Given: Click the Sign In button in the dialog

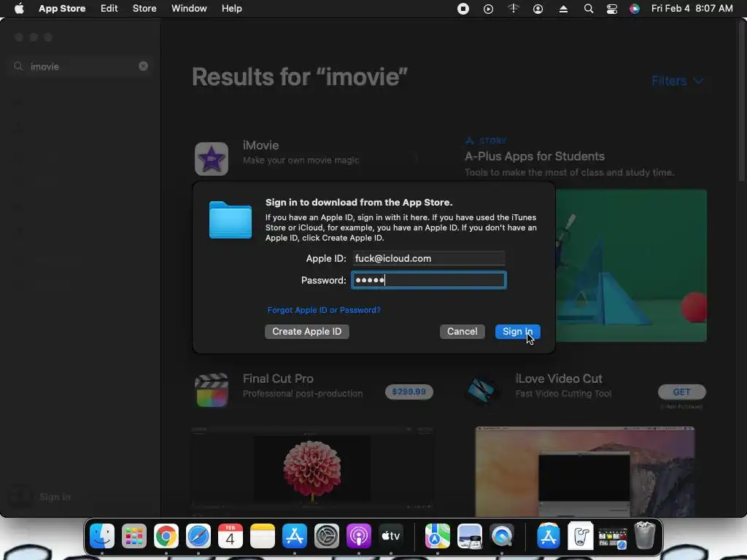Looking at the screenshot, I should (517, 332).
